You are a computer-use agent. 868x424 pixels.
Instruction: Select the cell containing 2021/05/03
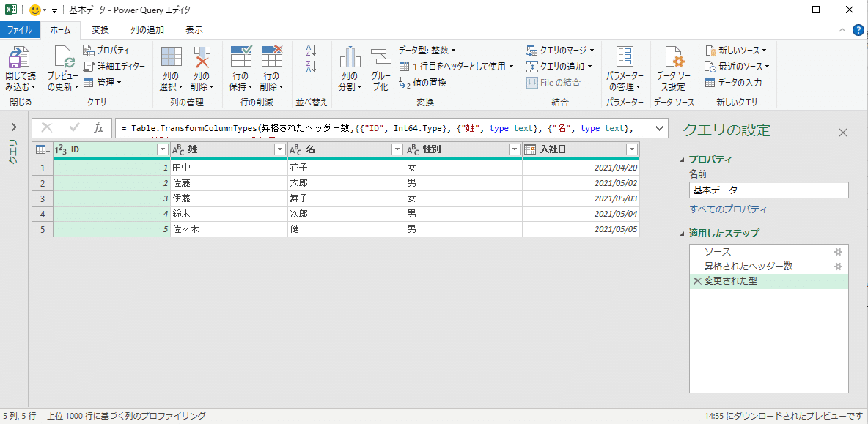pos(581,198)
